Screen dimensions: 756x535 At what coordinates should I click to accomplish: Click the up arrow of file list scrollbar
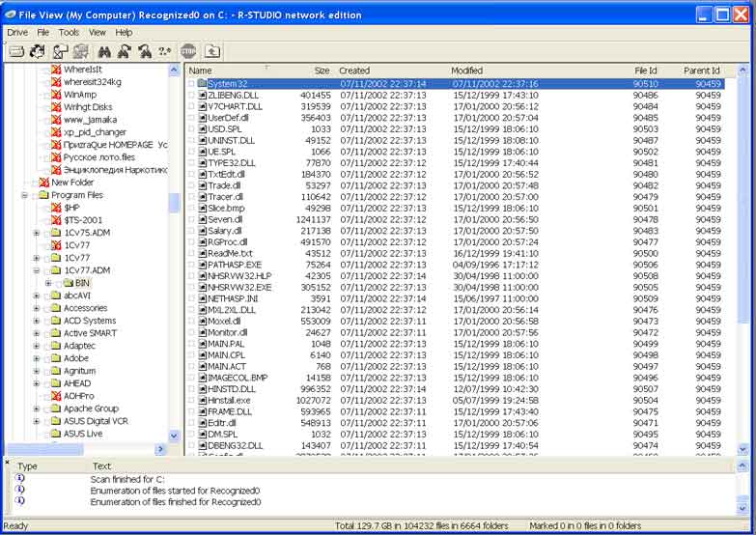coord(743,70)
